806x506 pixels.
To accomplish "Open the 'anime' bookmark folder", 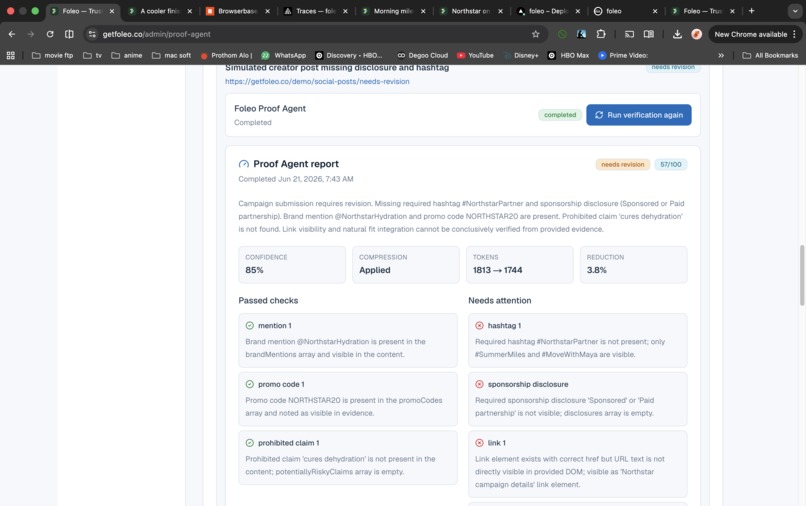I will [x=126, y=55].
